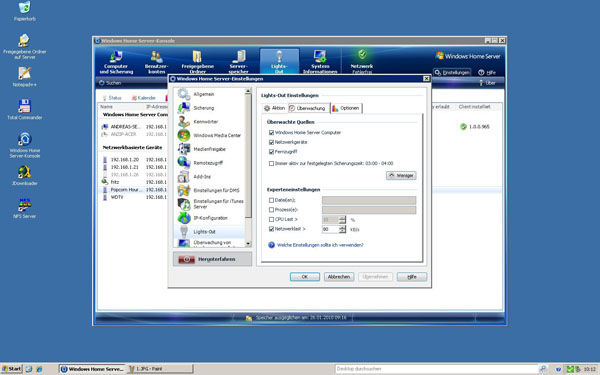This screenshot has width=600, height=375.
Task: Collapse expert settings with Weniger button
Action: (x=401, y=175)
